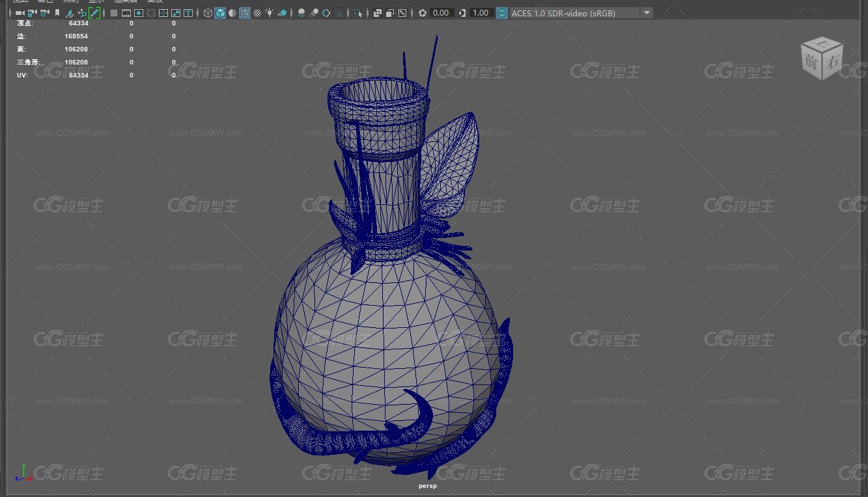The image size is (868, 497).
Task: Toggle the X-Ray Joints icon
Action: pyautogui.click(x=402, y=13)
